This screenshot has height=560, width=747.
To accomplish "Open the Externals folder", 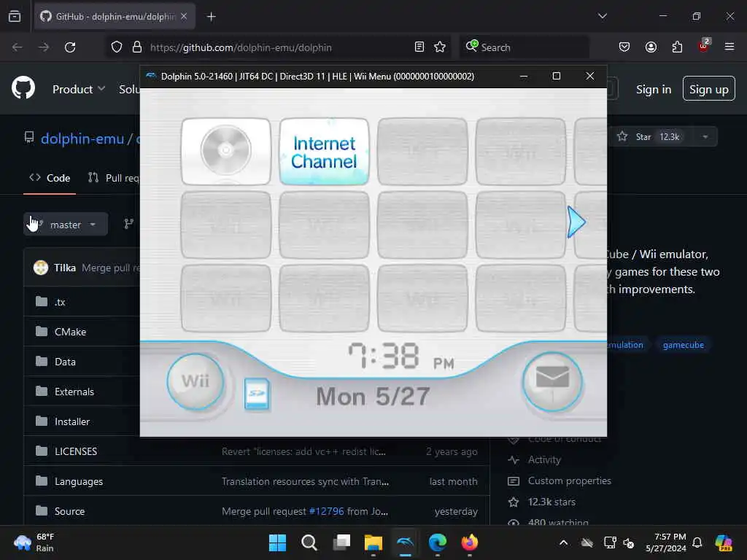I will [74, 392].
